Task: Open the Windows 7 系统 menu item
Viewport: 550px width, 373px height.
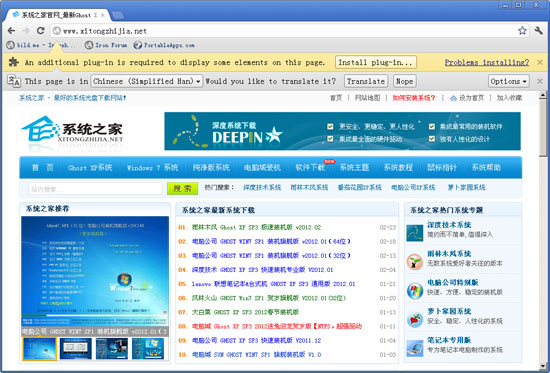Action: coord(153,167)
